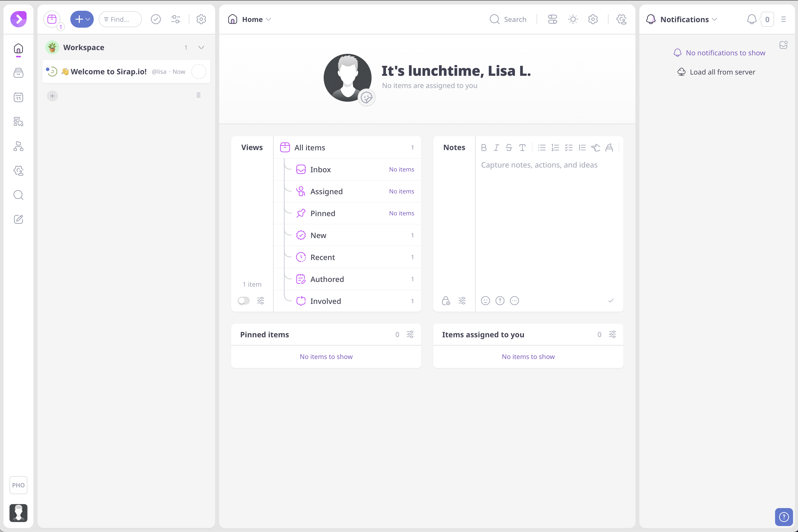Open the Calendar view in the sidebar
This screenshot has width=798, height=532.
18,97
